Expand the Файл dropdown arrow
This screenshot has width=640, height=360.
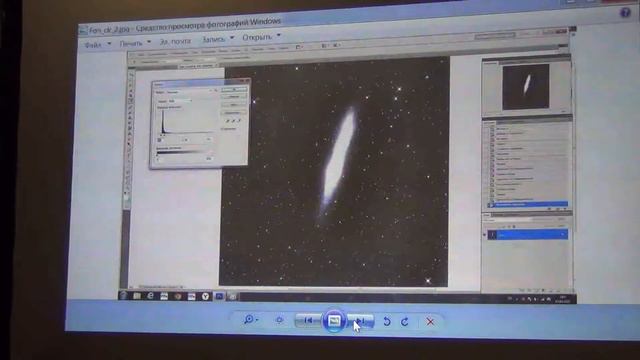point(109,44)
